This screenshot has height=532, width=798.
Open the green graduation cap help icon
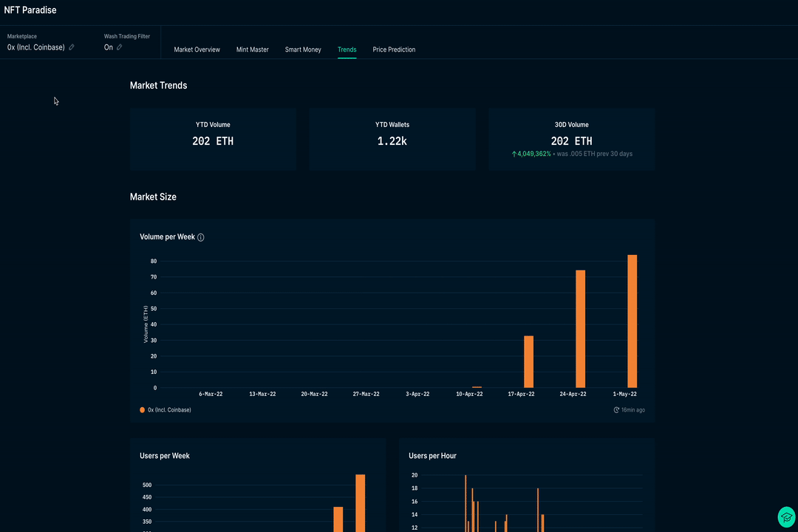pyautogui.click(x=786, y=517)
